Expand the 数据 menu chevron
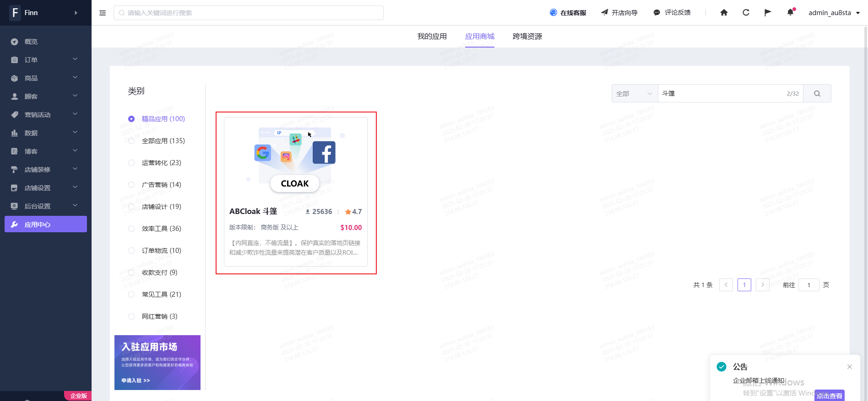Image resolution: width=868 pixels, height=401 pixels. (75, 132)
